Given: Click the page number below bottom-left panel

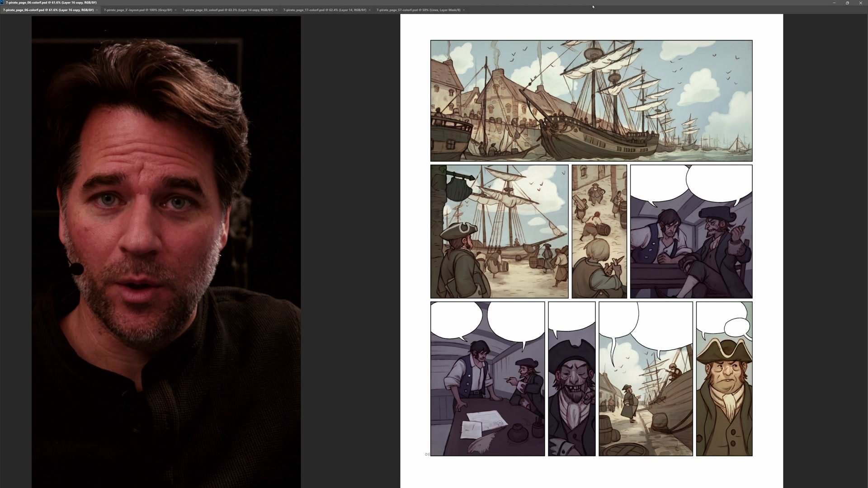Looking at the screenshot, I should click(x=427, y=454).
